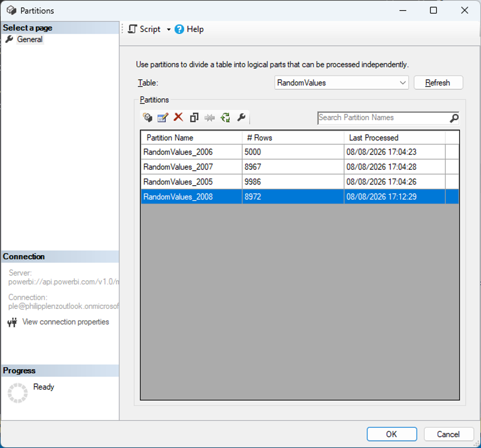Click the powerbi server address text
Screen dimensions: 481x448
(63, 282)
